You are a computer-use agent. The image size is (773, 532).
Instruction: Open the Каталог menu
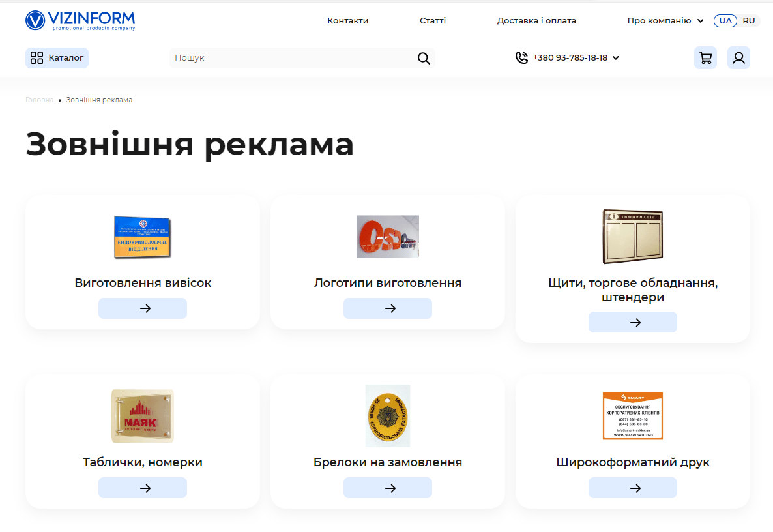57,58
